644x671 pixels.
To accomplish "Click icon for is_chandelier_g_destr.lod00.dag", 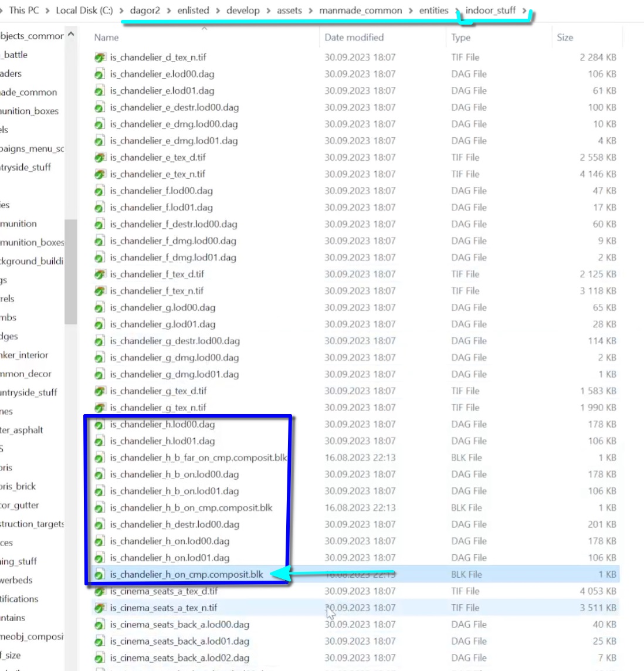I will pyautogui.click(x=100, y=341).
